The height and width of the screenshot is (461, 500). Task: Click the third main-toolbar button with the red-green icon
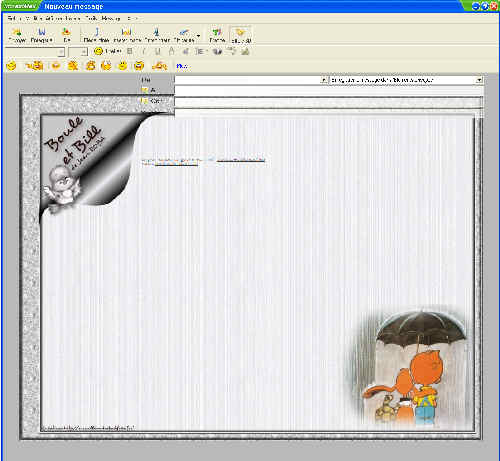[x=67, y=35]
